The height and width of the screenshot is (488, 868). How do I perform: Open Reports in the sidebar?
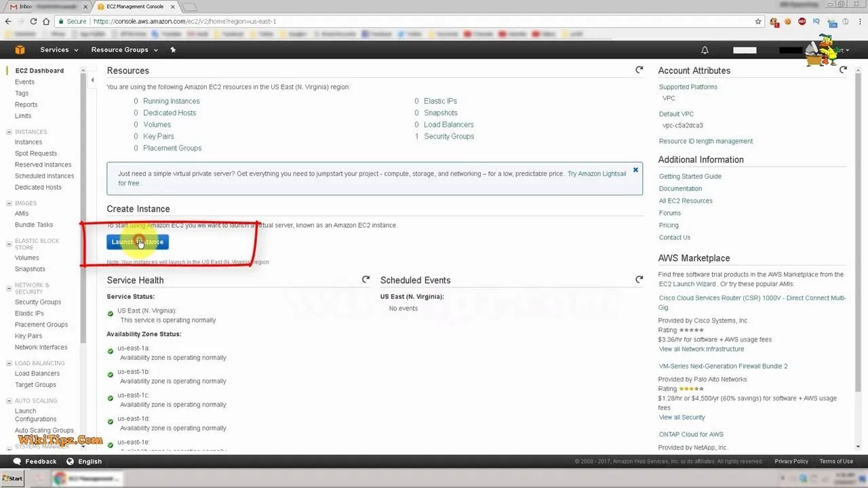26,104
